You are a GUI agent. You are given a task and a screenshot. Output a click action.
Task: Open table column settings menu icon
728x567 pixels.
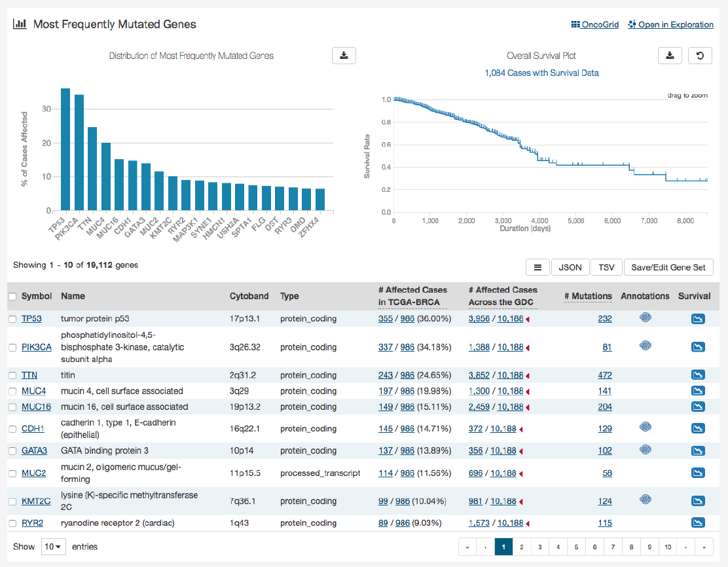tap(537, 267)
